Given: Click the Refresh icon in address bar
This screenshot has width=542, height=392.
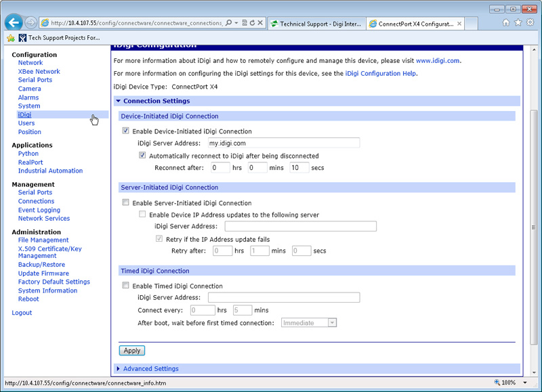Looking at the screenshot, I should coord(251,23).
